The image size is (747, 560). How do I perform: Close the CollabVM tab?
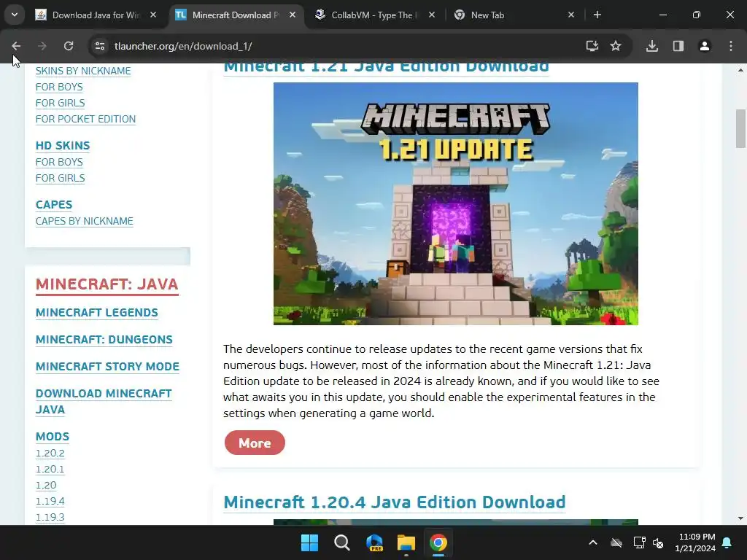432,15
